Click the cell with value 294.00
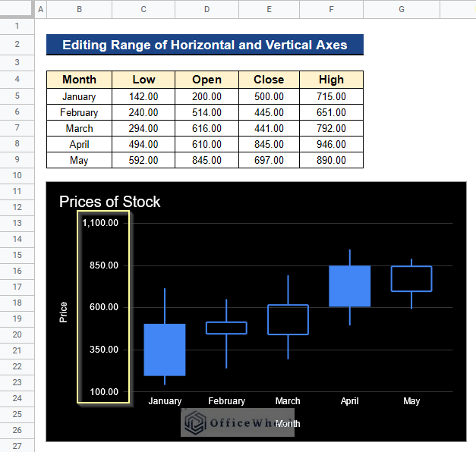 click(143, 128)
